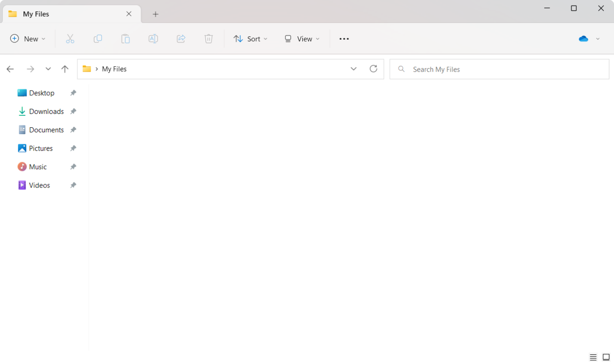Click the Paste clipboard icon
The width and height of the screenshot is (614, 364).
pyautogui.click(x=125, y=39)
